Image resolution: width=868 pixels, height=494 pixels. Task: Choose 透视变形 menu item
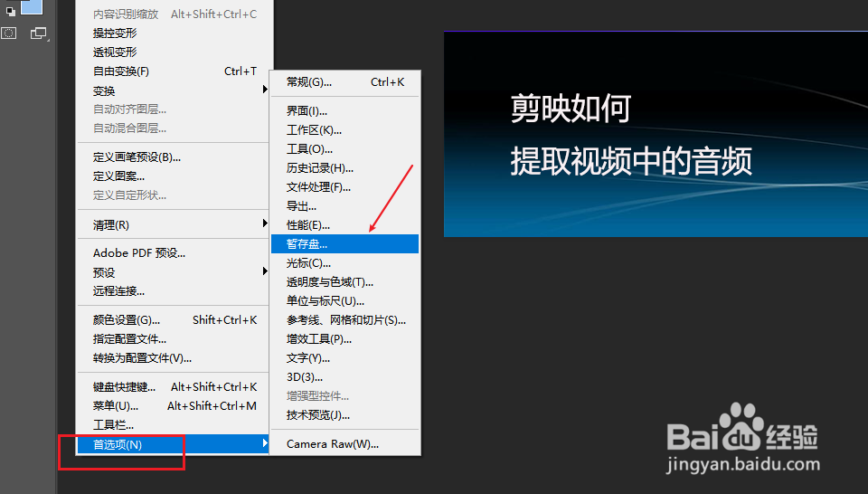tap(175, 52)
